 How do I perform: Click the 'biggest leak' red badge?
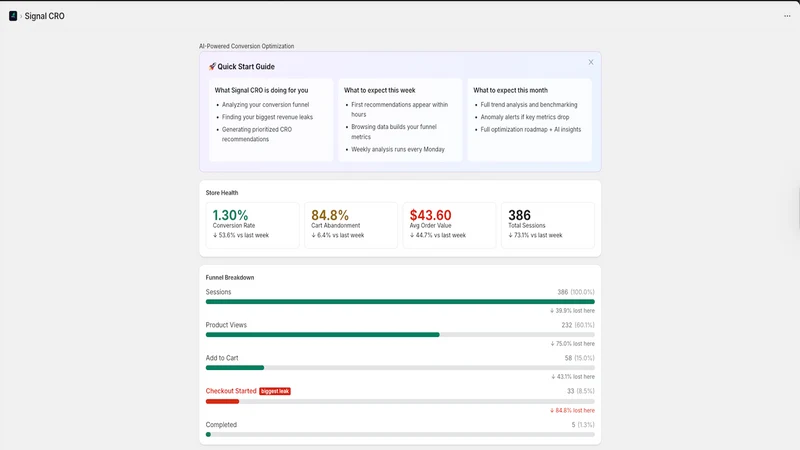pos(275,391)
